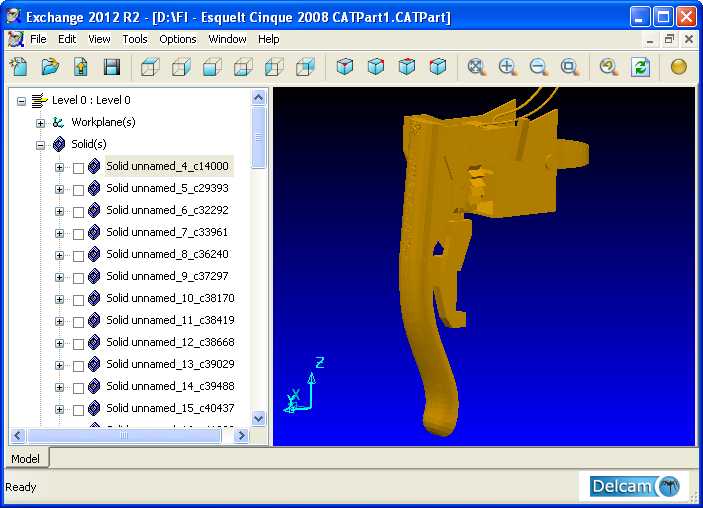The image size is (703, 508).
Task: Expand the Workplane(s) node
Action: click(x=40, y=123)
